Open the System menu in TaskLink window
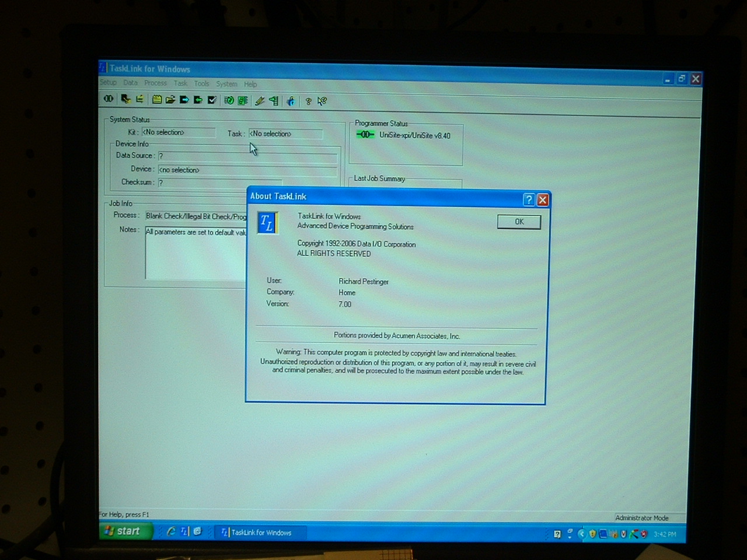Screen dimensions: 747x560 point(226,84)
